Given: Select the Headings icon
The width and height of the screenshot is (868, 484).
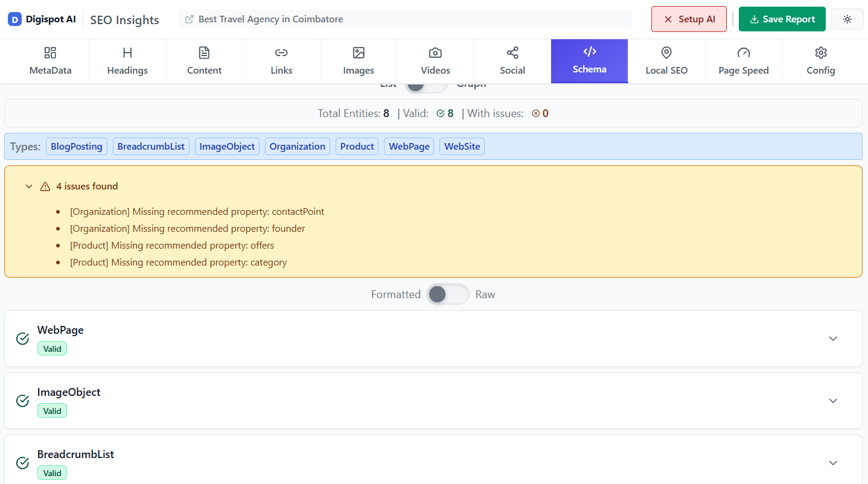Looking at the screenshot, I should pyautogui.click(x=127, y=53).
